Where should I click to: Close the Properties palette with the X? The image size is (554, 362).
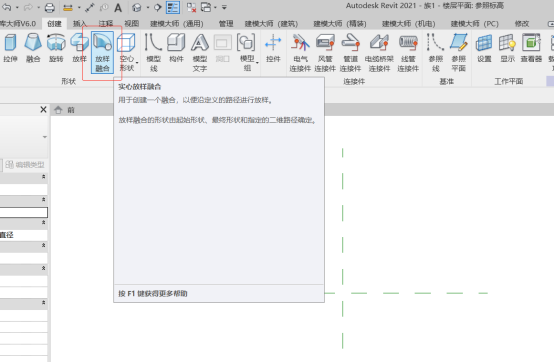(43, 109)
